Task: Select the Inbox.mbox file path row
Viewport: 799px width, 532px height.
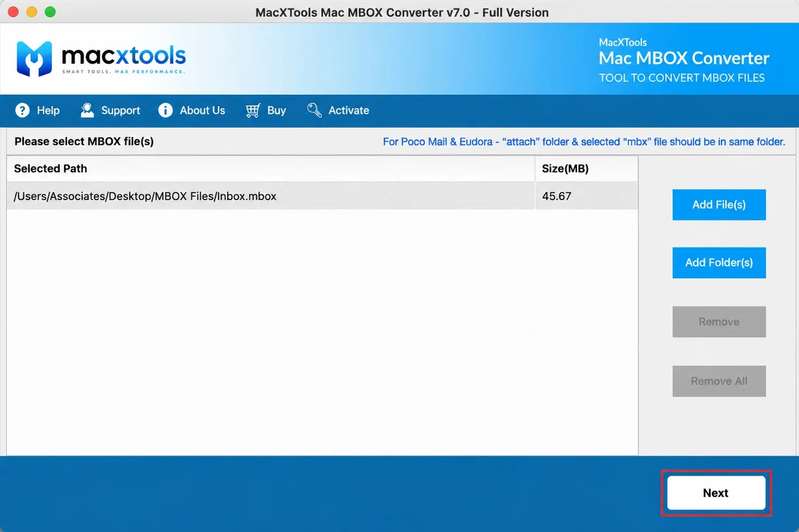Action: click(322, 196)
